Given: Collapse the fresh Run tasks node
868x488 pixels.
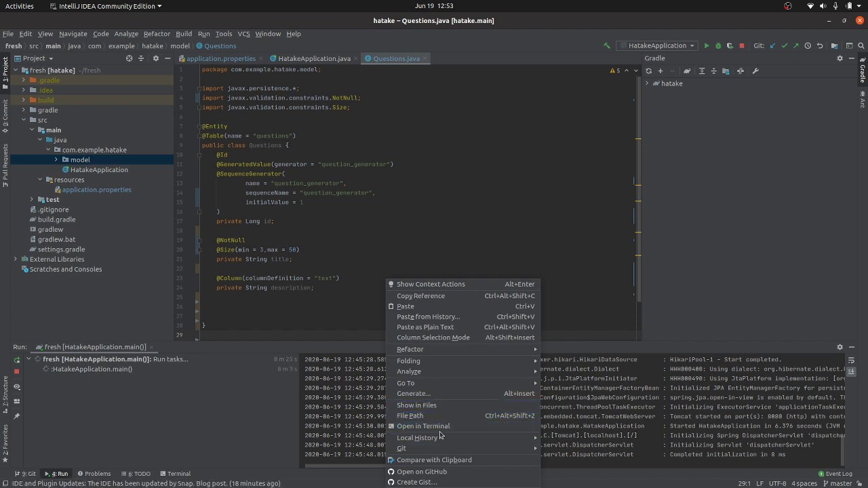Looking at the screenshot, I should [28, 359].
